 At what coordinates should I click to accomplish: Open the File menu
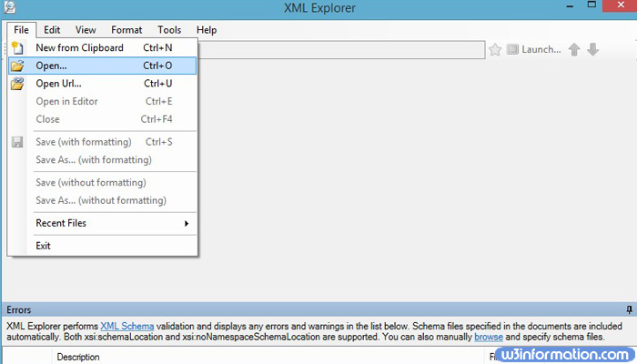pos(21,30)
